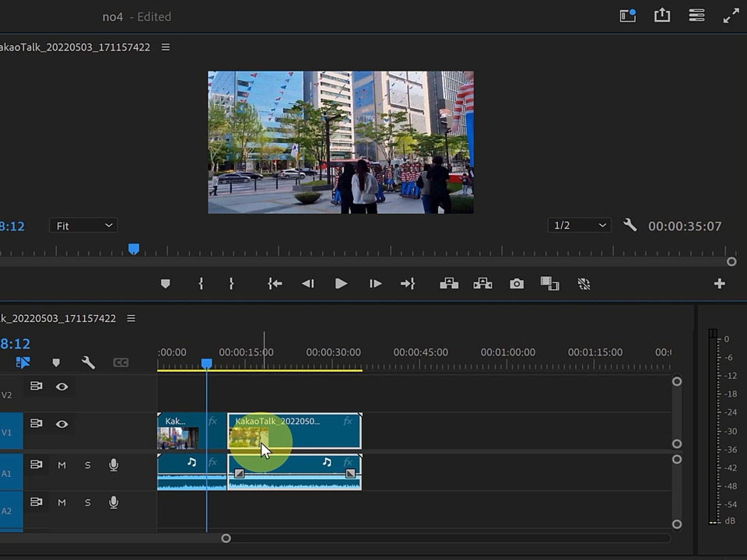Click the 00:00:30:00 ruler label
Image resolution: width=747 pixels, height=560 pixels.
coord(334,352)
